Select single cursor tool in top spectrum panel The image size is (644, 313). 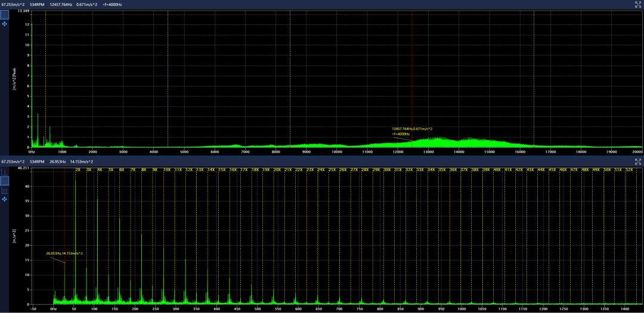5,15
